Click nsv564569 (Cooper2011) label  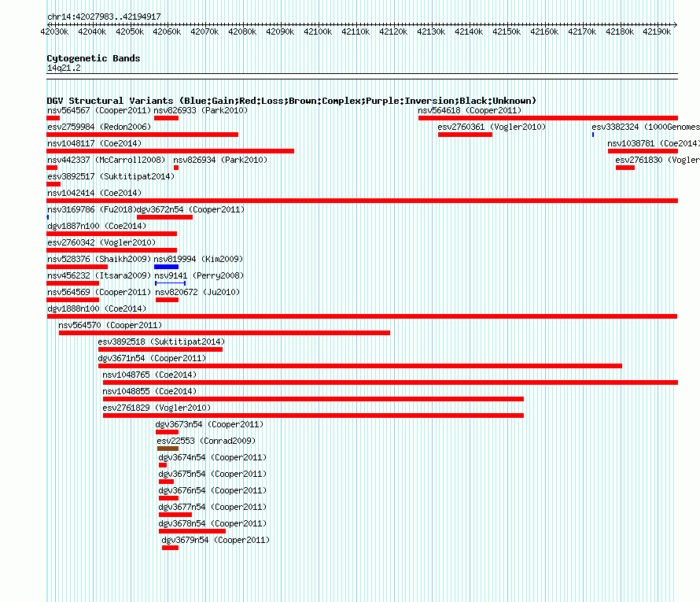click(99, 292)
